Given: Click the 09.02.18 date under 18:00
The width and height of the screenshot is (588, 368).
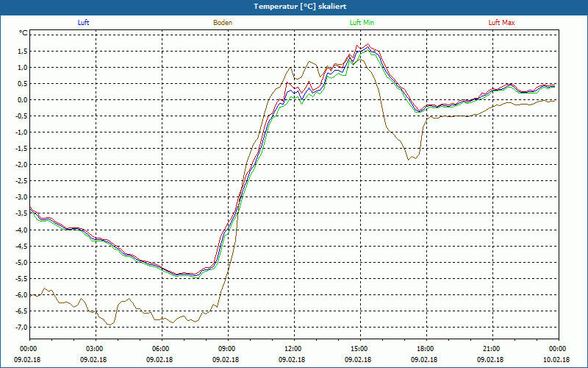Looking at the screenshot, I should click(x=424, y=359).
